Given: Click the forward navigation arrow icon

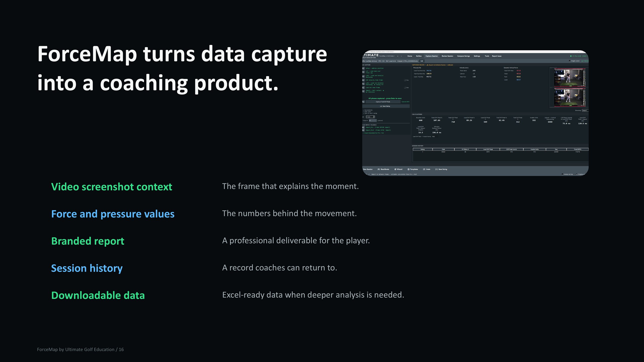Looking at the screenshot, I should click(401, 56).
